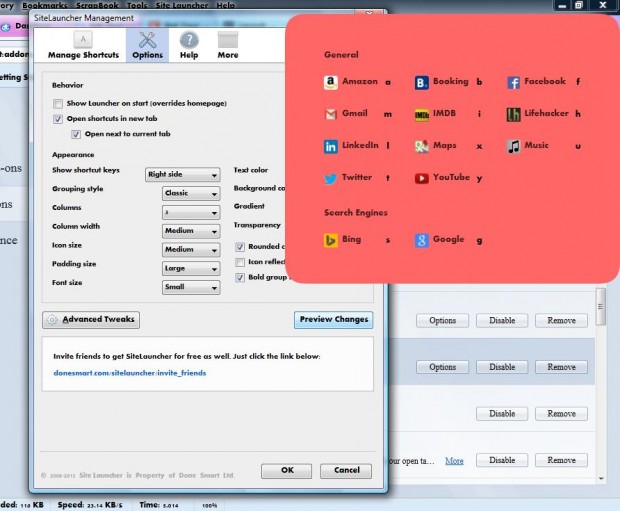Click the More link in add-ons list
This screenshot has width=620, height=511.
click(454, 461)
